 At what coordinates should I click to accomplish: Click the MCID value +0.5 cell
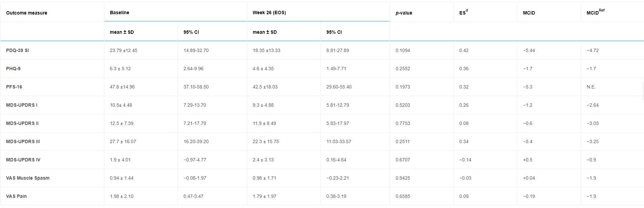(528, 160)
